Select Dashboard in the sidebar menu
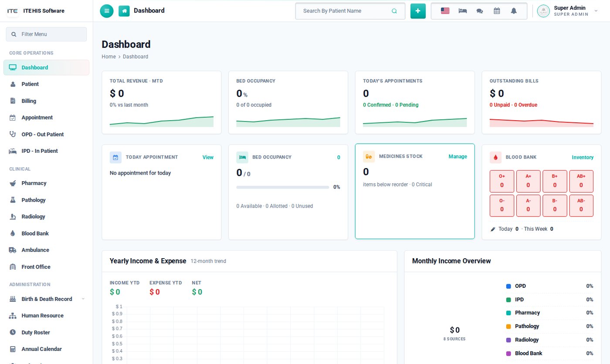The image size is (610, 364). pos(46,67)
